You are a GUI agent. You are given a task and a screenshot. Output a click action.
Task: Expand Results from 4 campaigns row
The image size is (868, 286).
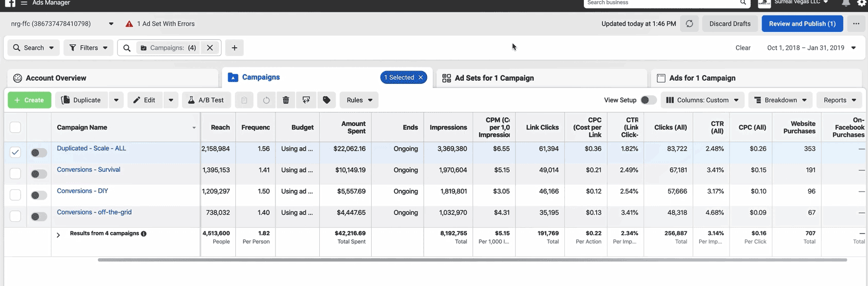58,235
